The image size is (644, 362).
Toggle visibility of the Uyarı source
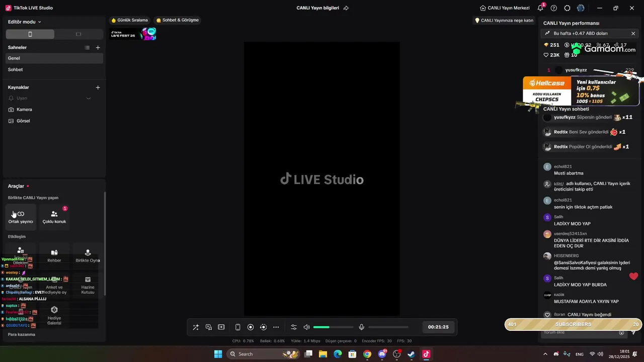click(89, 99)
